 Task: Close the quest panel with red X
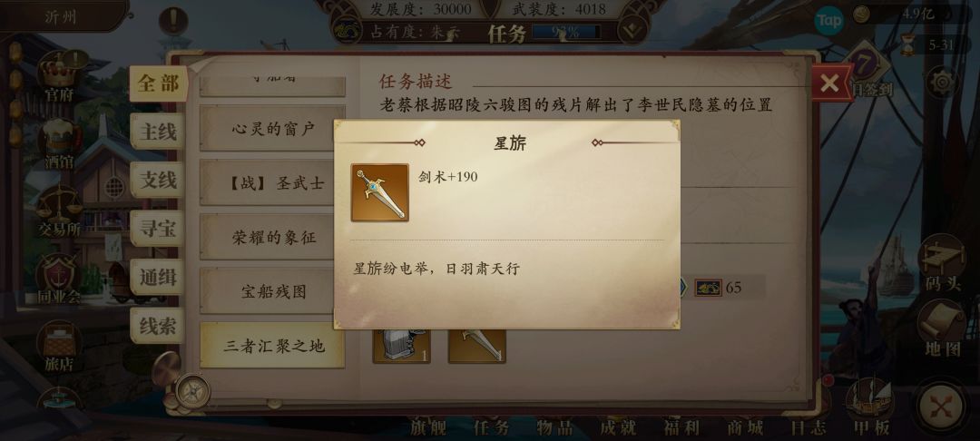pos(830,83)
